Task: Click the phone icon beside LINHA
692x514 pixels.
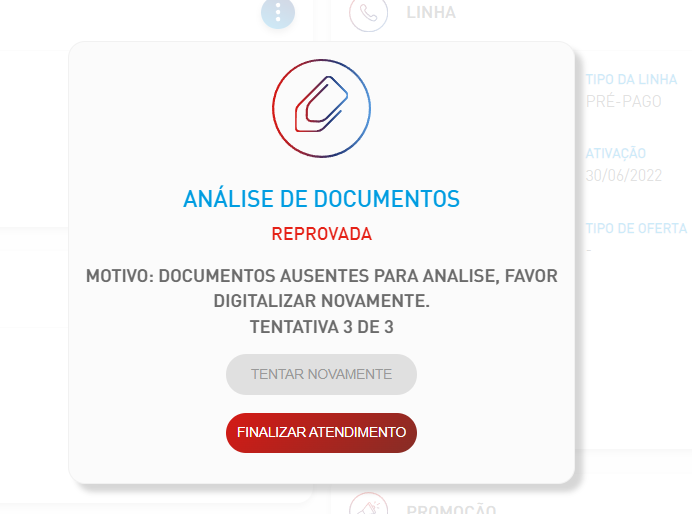Action: pyautogui.click(x=369, y=13)
